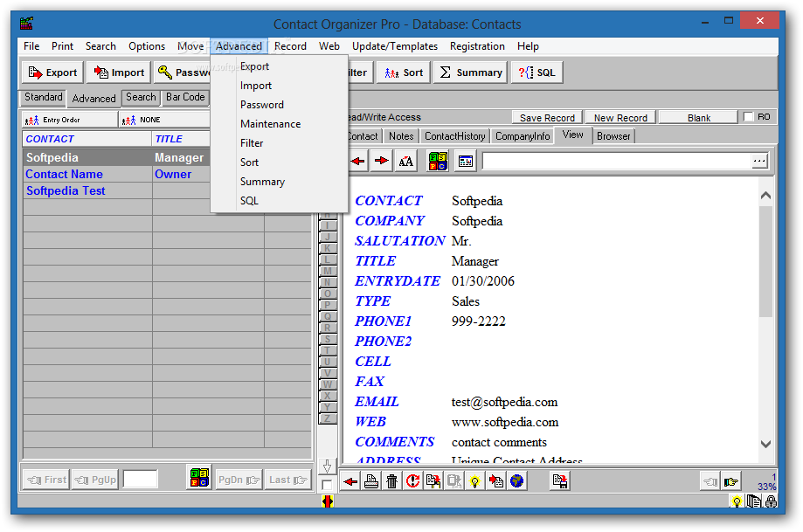Switch to the Standard toolbar tab

tap(44, 97)
